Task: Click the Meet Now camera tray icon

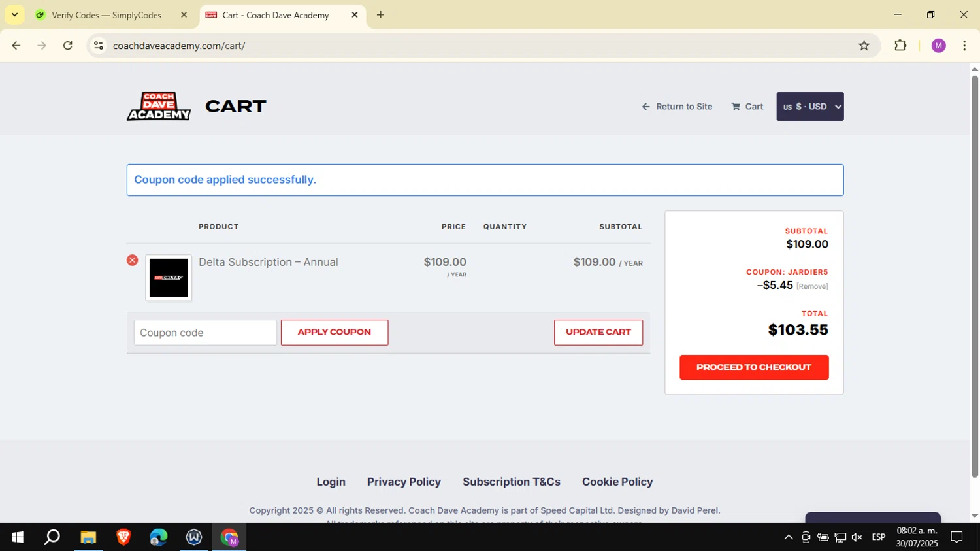Action: pyautogui.click(x=806, y=537)
